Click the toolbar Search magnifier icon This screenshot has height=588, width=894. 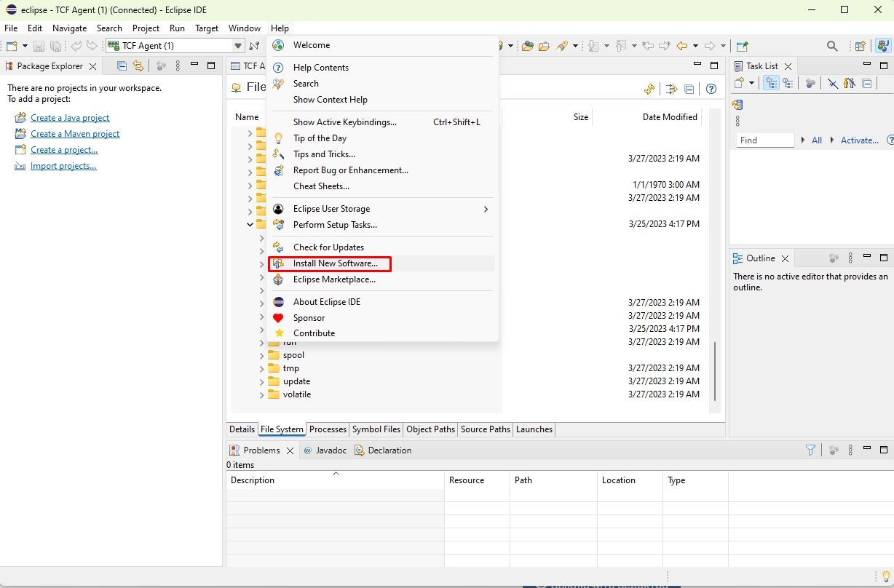point(832,46)
